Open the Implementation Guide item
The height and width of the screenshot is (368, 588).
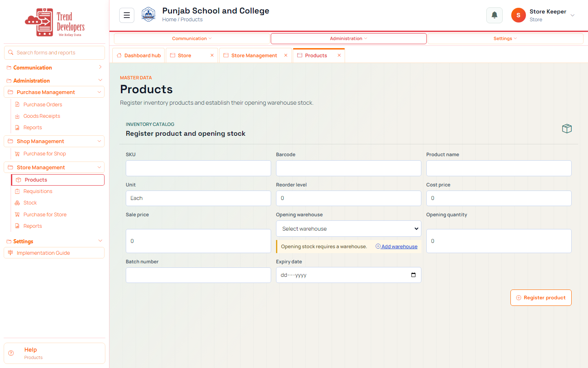(x=54, y=253)
